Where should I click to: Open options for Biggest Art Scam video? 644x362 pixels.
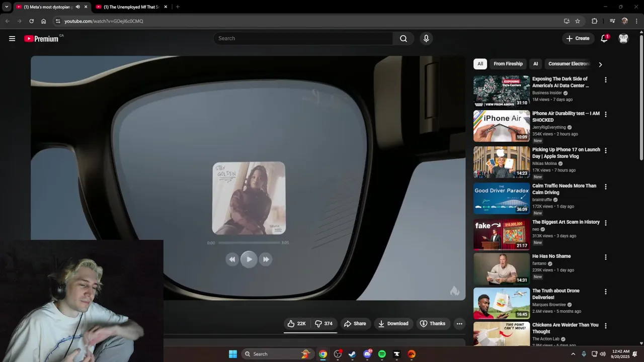click(605, 223)
